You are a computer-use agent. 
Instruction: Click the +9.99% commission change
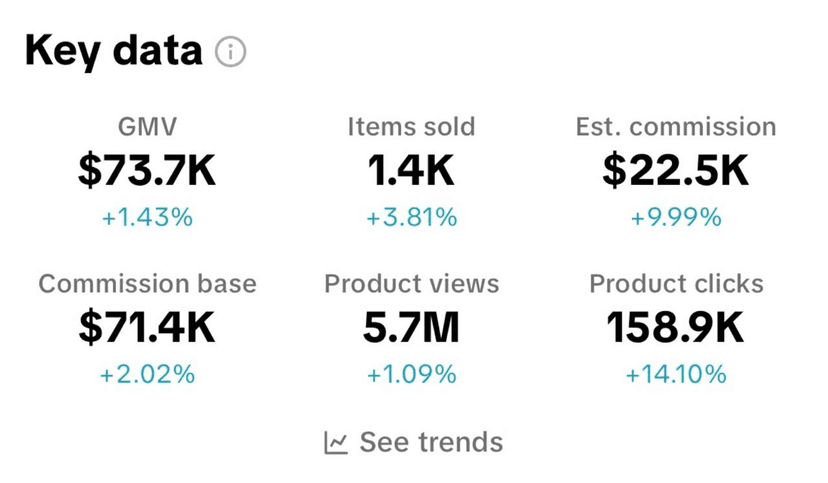coord(676,217)
